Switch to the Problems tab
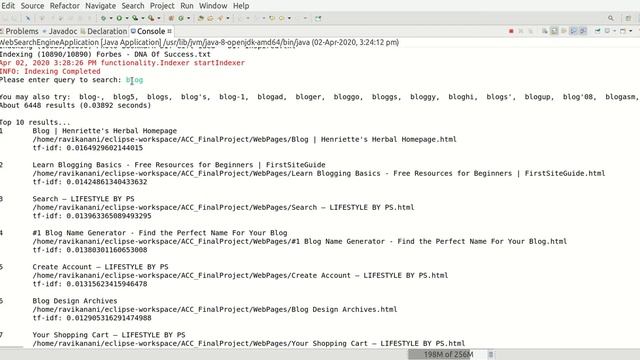Viewport: 640px width, 360px height. pyautogui.click(x=20, y=31)
